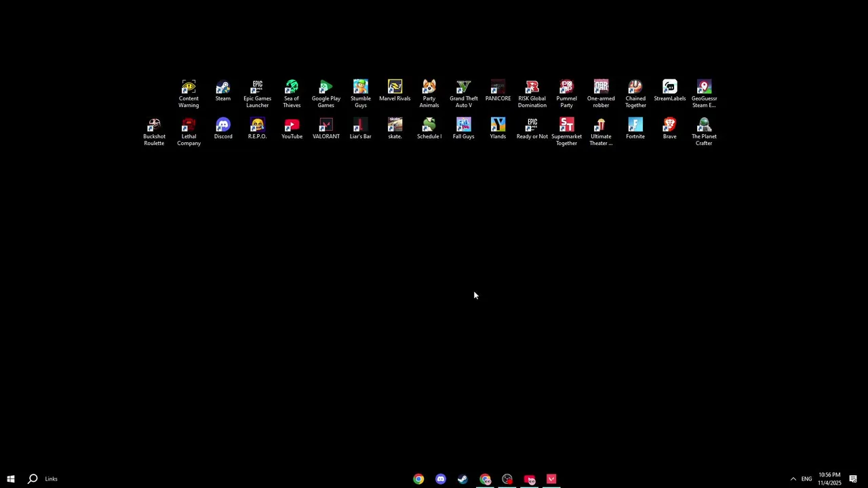Select the Fortnite desktop shortcut
Screen dimensions: 868x488
(x=635, y=129)
